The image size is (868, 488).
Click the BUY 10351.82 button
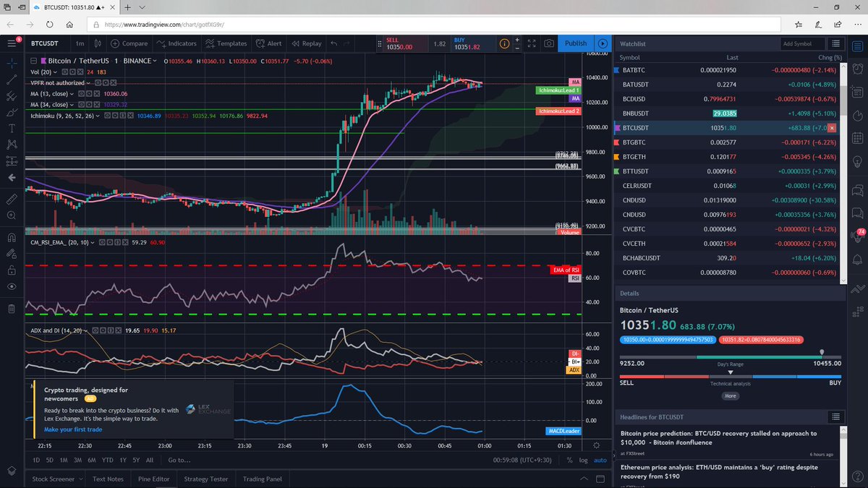tap(472, 43)
